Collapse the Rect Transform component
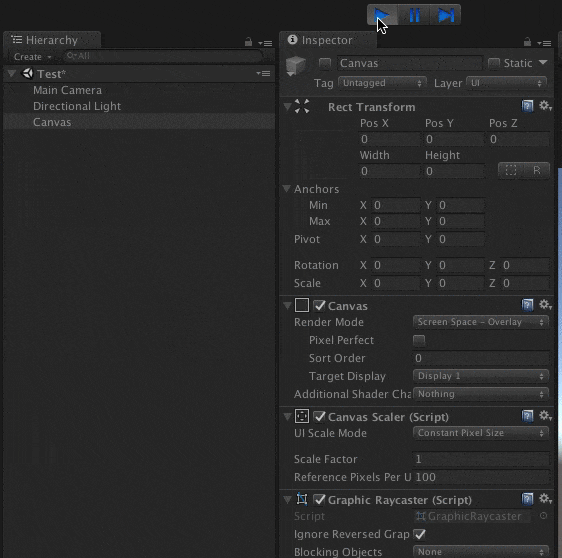Screen dimensions: 562x558 (x=287, y=106)
